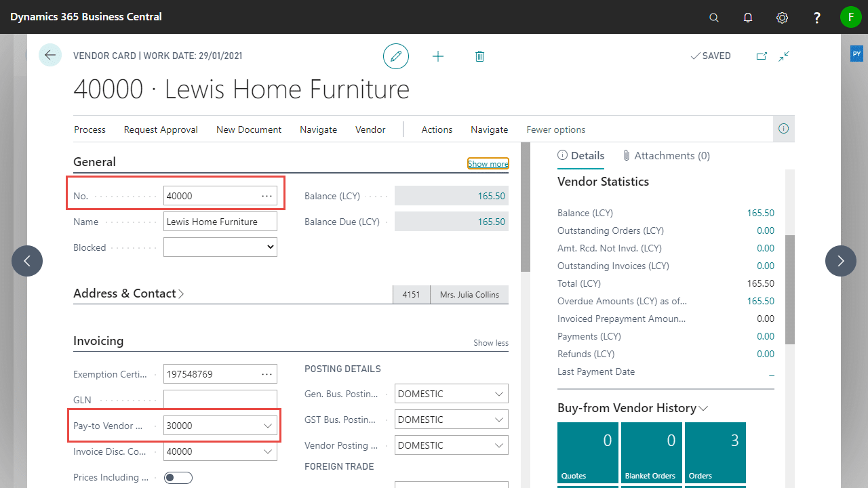Open the Blocked dropdown
Image resolution: width=868 pixels, height=488 pixels.
220,247
